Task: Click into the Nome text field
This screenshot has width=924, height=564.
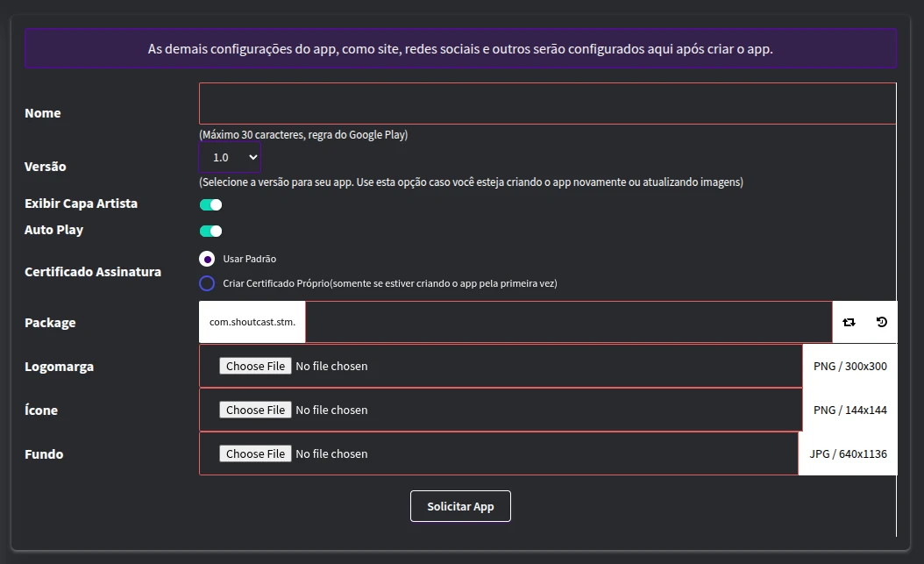Action: [547, 104]
